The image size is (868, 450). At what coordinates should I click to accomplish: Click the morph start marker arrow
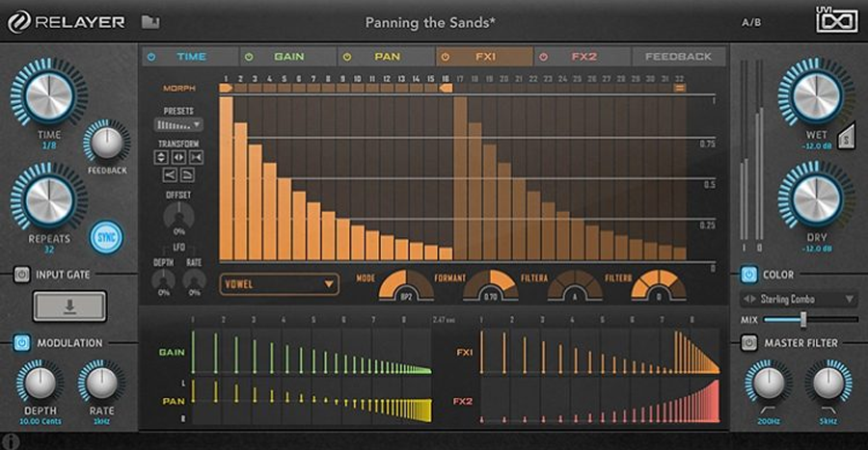pyautogui.click(x=226, y=88)
